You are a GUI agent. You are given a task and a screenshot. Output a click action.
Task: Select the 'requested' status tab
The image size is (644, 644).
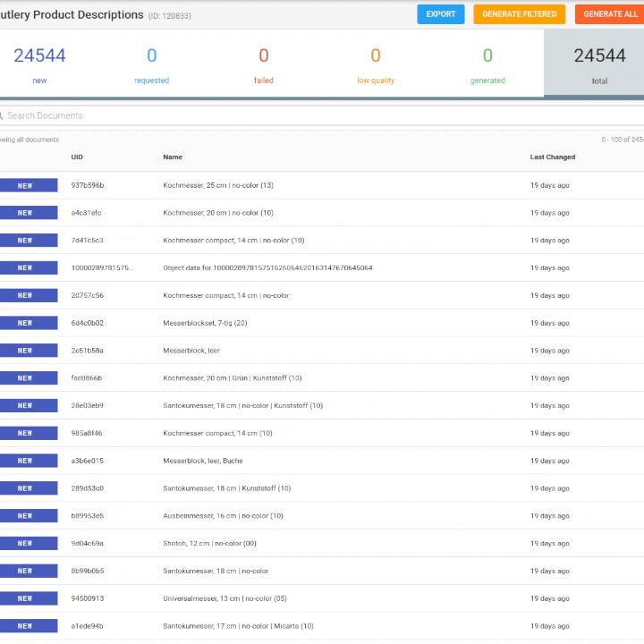151,64
